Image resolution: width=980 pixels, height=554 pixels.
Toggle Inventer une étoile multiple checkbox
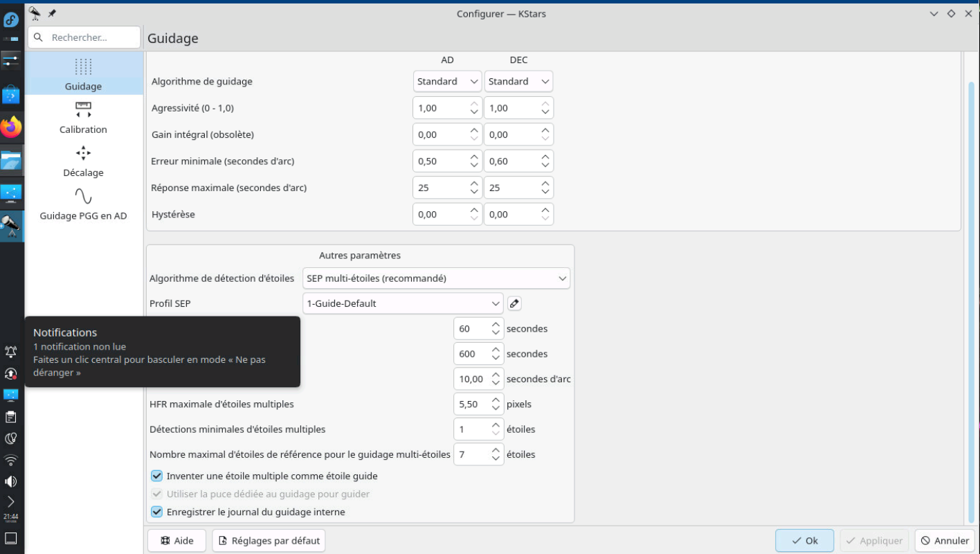[157, 476]
